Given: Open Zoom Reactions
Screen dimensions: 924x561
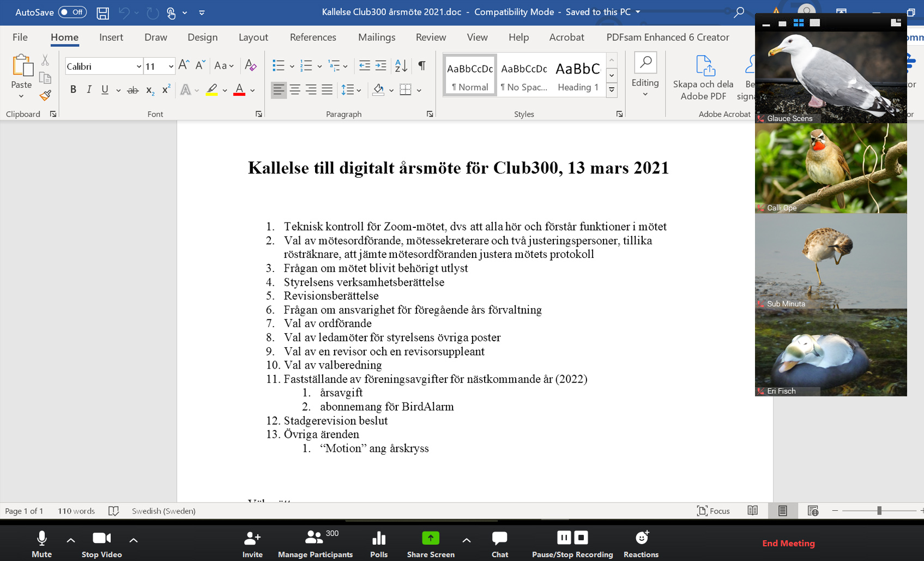Looking at the screenshot, I should click(641, 544).
